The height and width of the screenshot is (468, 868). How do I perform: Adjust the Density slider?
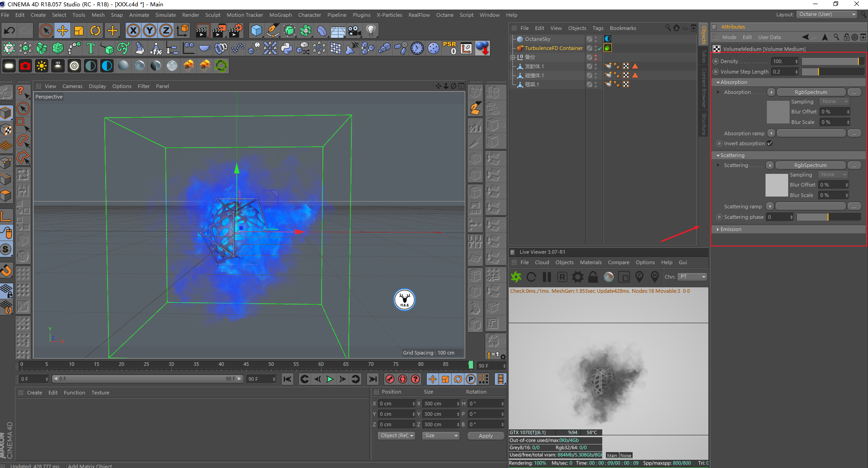point(833,61)
